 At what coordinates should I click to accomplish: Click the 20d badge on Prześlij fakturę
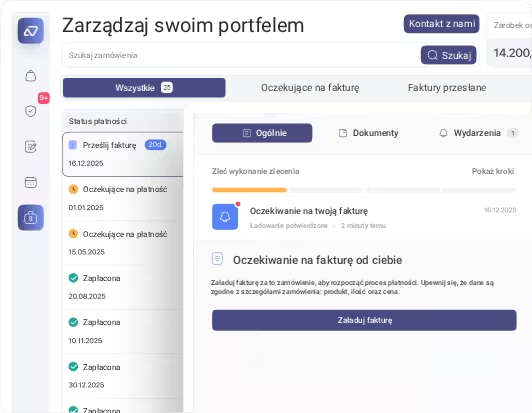click(x=155, y=145)
